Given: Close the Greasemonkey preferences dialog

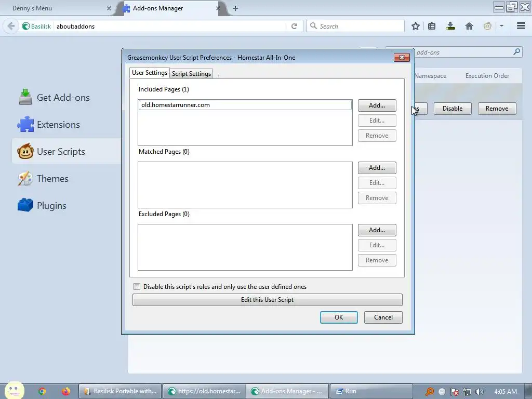Looking at the screenshot, I should click(402, 57).
